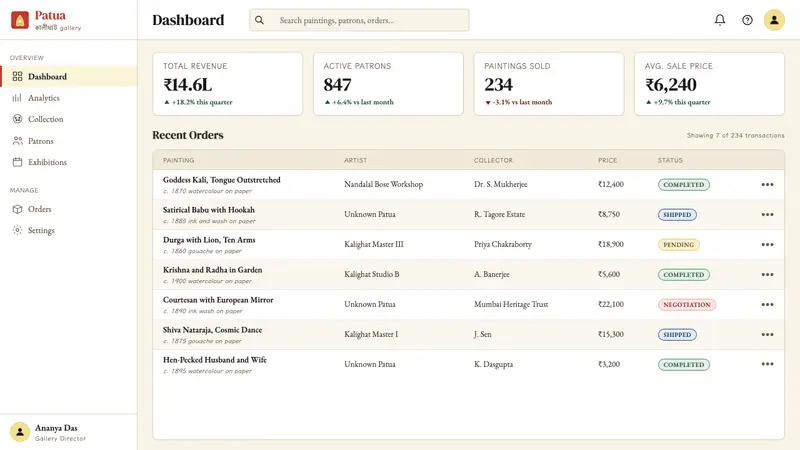Click painting title Hen-Pecked Husband and Wife

215,360
